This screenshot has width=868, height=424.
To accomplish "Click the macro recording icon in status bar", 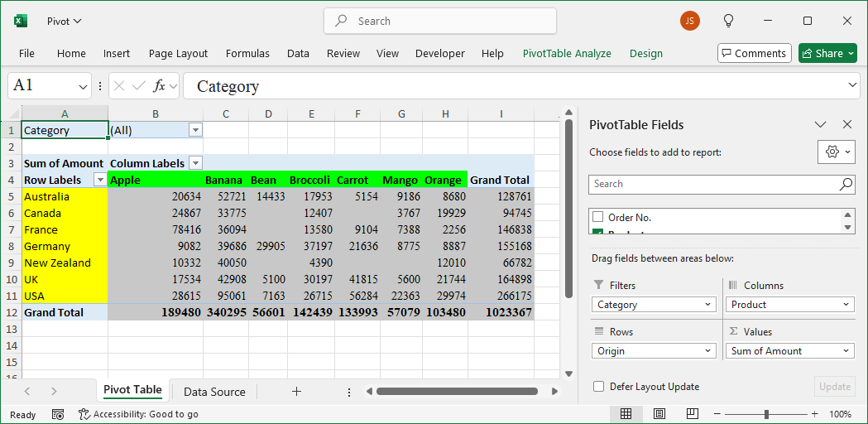I will click(58, 414).
